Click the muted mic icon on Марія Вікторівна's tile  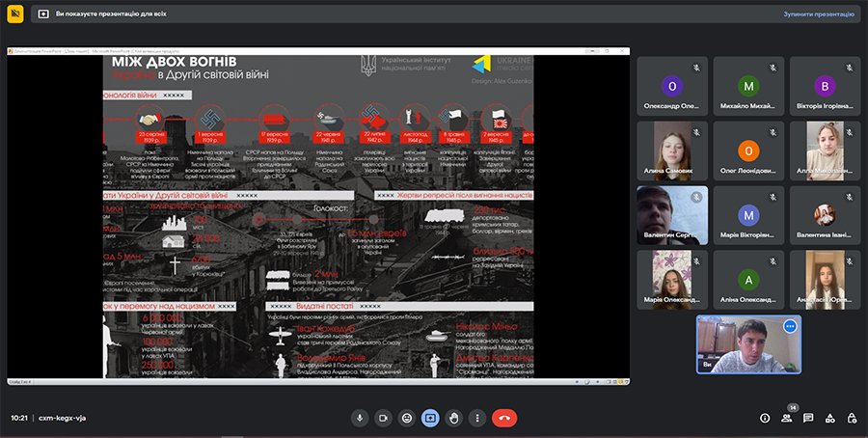(x=773, y=197)
